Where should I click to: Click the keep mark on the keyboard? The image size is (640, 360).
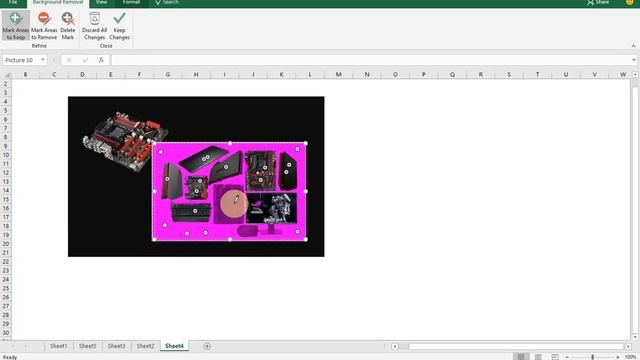[x=195, y=211]
